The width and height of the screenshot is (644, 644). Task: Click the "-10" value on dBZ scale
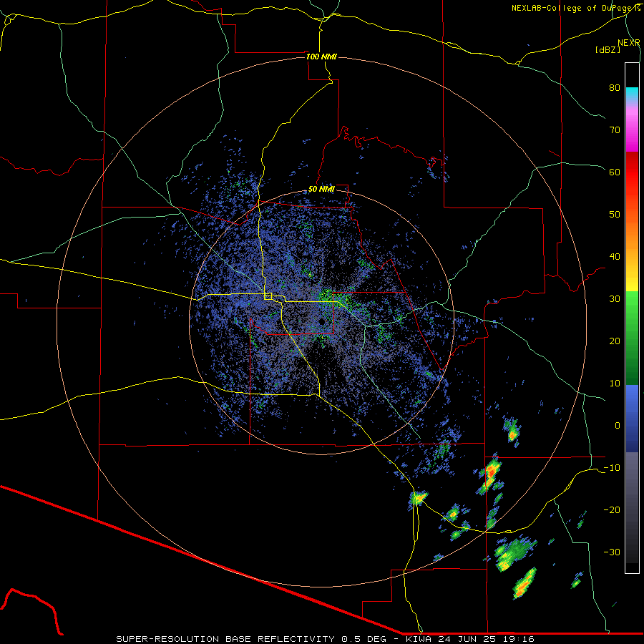tap(612, 468)
